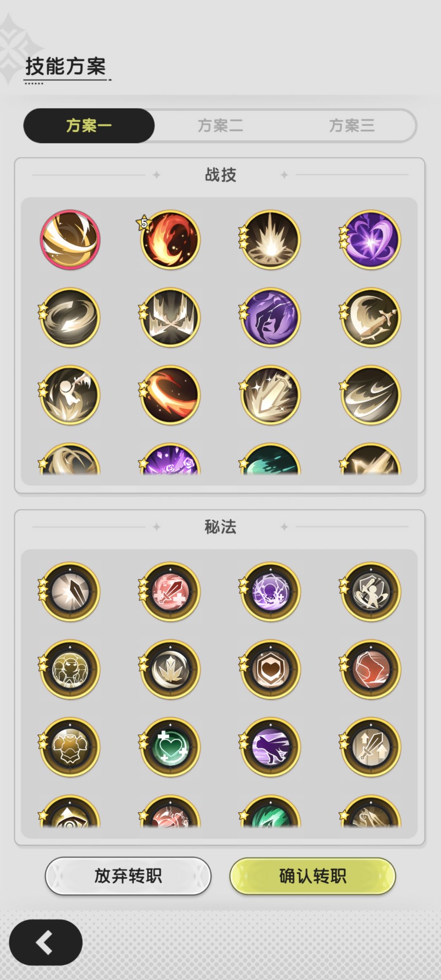Tap the purple heart skill icon

click(x=371, y=240)
